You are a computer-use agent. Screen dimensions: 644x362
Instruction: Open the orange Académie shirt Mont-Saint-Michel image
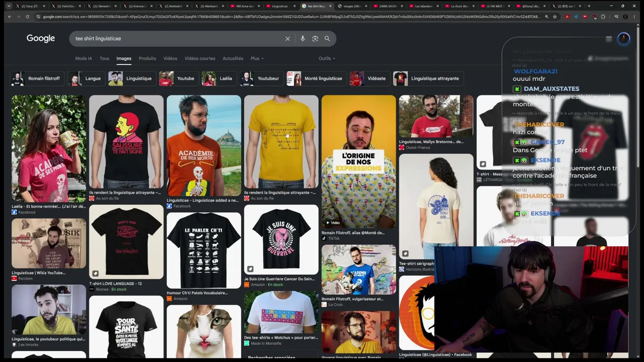[204, 146]
